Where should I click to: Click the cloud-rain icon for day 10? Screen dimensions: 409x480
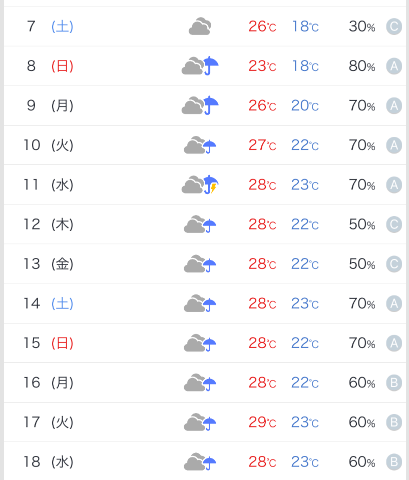coord(200,145)
